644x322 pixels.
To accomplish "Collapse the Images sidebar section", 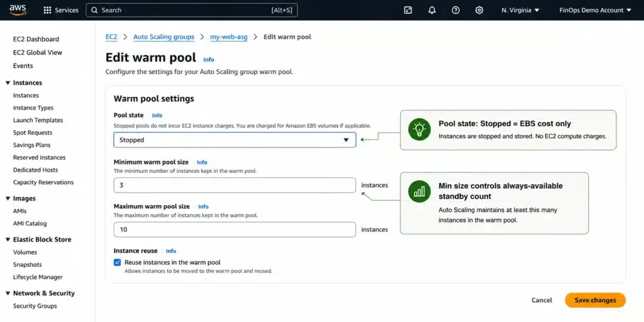I will (8, 198).
